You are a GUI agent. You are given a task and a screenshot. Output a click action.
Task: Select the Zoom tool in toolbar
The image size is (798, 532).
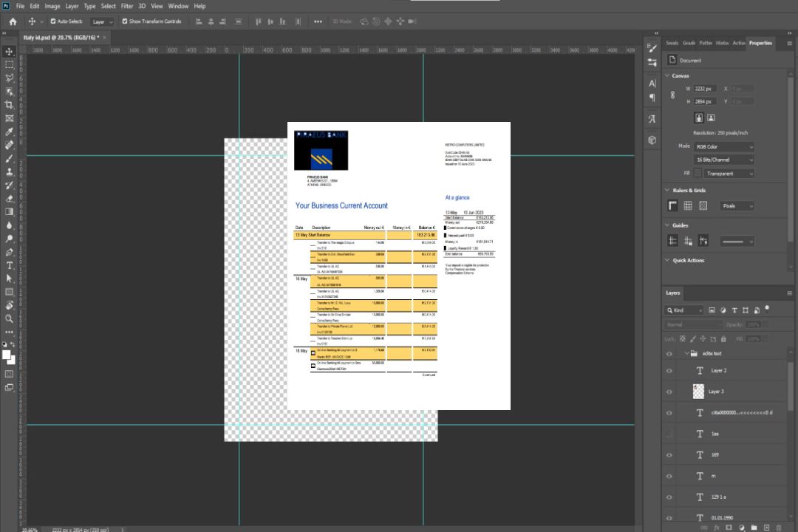pyautogui.click(x=10, y=318)
